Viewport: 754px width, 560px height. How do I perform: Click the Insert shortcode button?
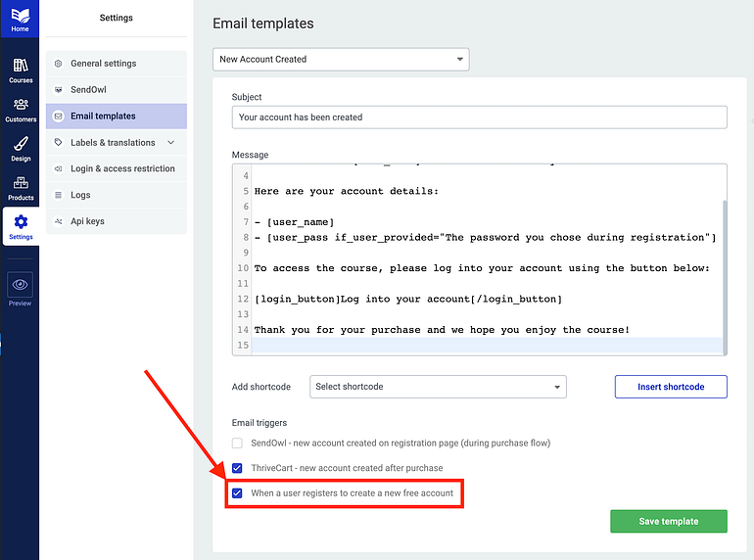[x=671, y=387]
